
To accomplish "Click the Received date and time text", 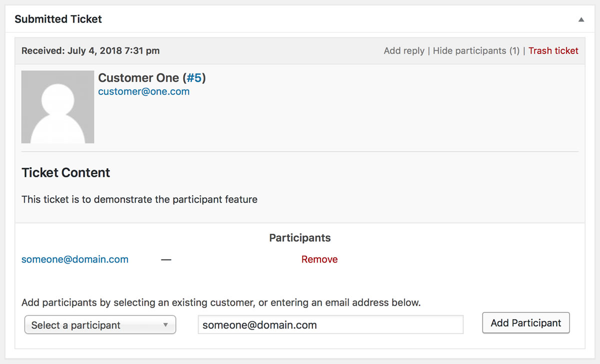I will [x=90, y=50].
